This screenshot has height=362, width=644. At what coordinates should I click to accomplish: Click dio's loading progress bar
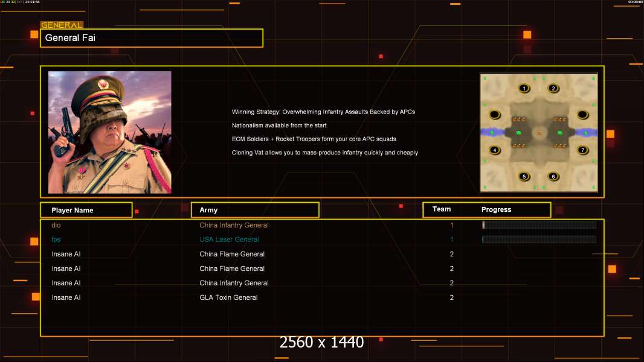click(539, 224)
